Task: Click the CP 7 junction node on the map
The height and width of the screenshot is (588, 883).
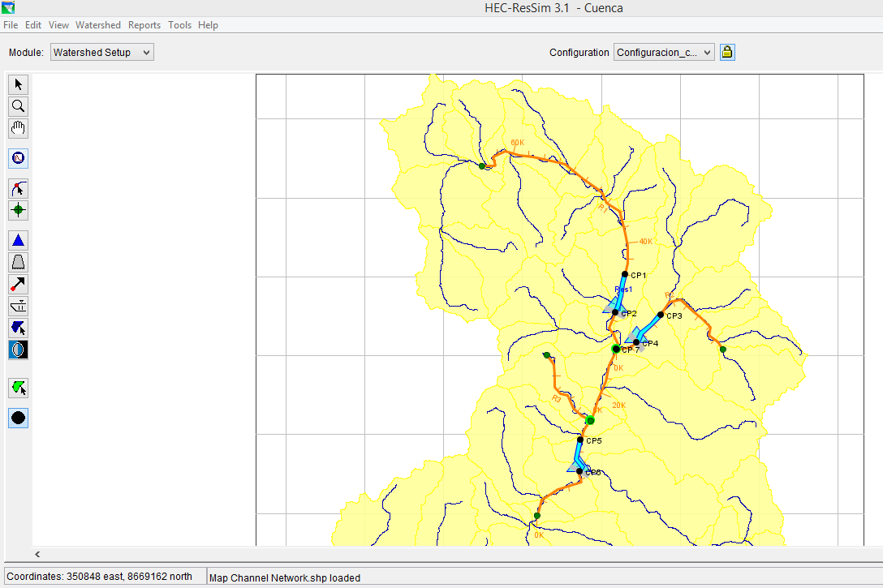Action: pyautogui.click(x=616, y=350)
